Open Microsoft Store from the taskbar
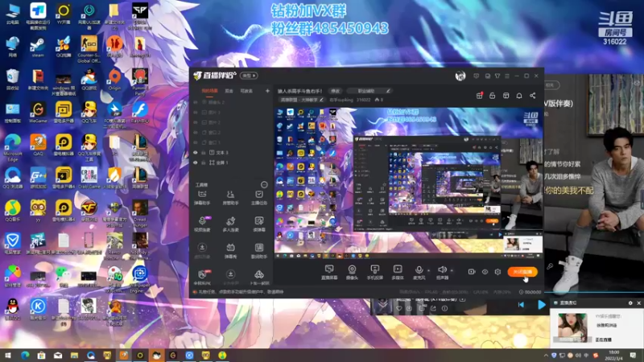 [x=42, y=355]
